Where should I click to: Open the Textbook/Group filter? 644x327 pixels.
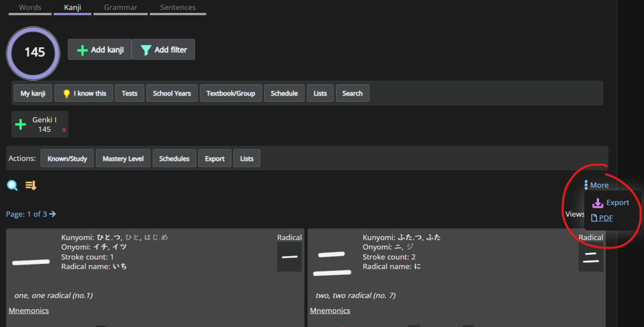pyautogui.click(x=231, y=93)
